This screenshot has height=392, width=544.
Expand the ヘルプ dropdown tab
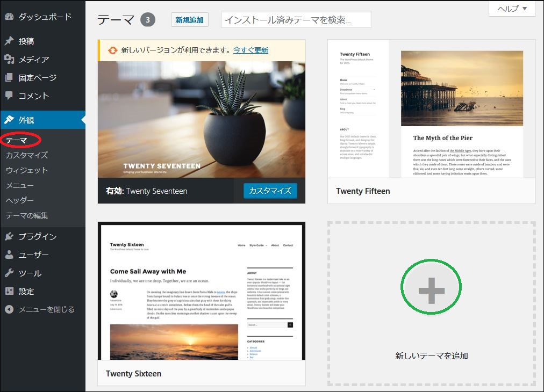(x=512, y=9)
